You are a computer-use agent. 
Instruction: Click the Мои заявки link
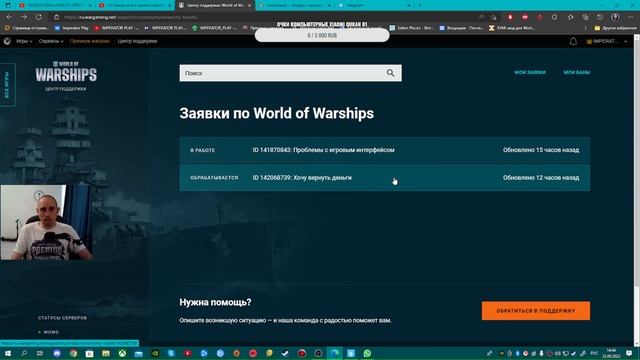coord(530,72)
